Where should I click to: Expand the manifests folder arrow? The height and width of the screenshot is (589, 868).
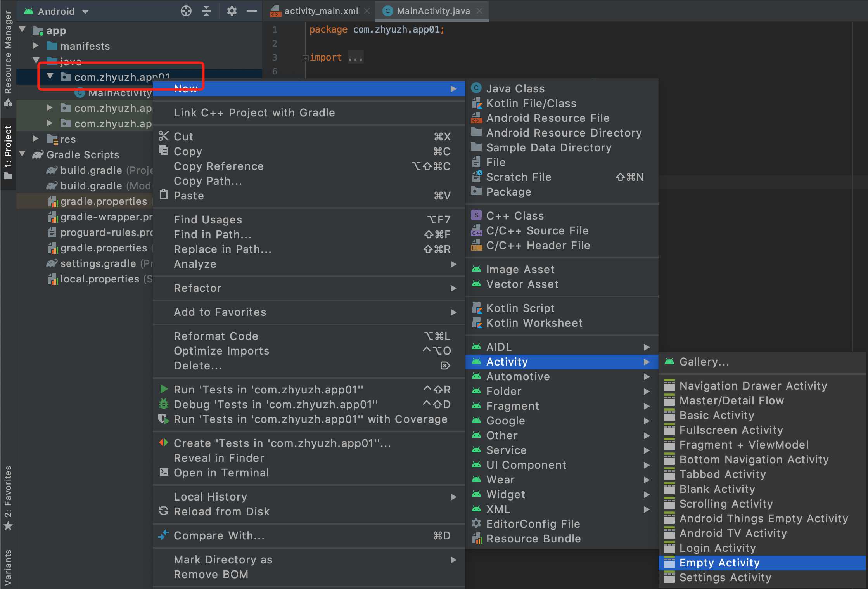pos(36,45)
